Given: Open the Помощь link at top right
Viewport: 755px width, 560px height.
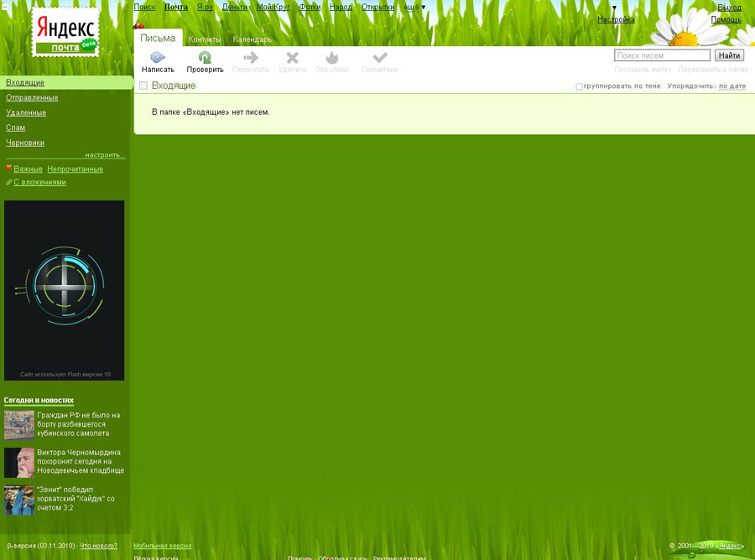Looking at the screenshot, I should click(726, 19).
